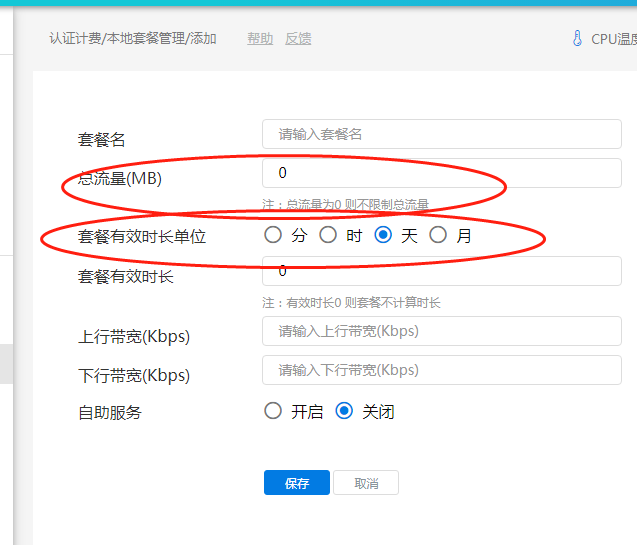Enable self-service with the 开启 radio
This screenshot has height=545, width=637.
coord(273,411)
